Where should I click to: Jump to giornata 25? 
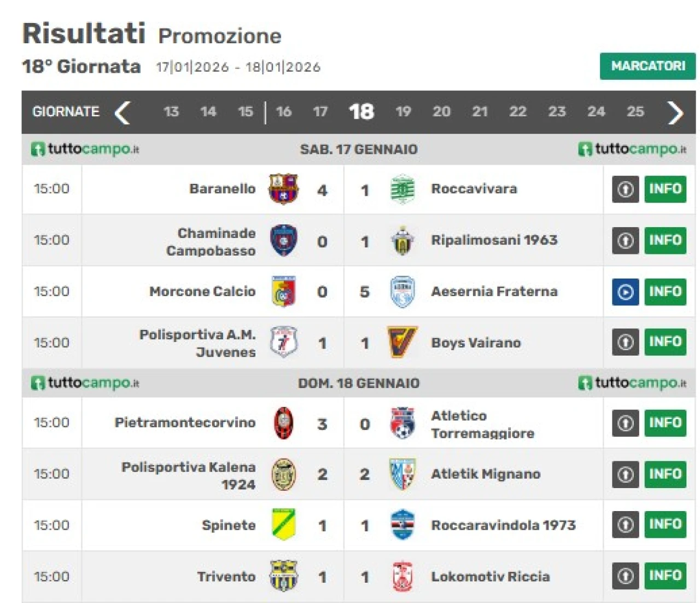[x=635, y=112]
